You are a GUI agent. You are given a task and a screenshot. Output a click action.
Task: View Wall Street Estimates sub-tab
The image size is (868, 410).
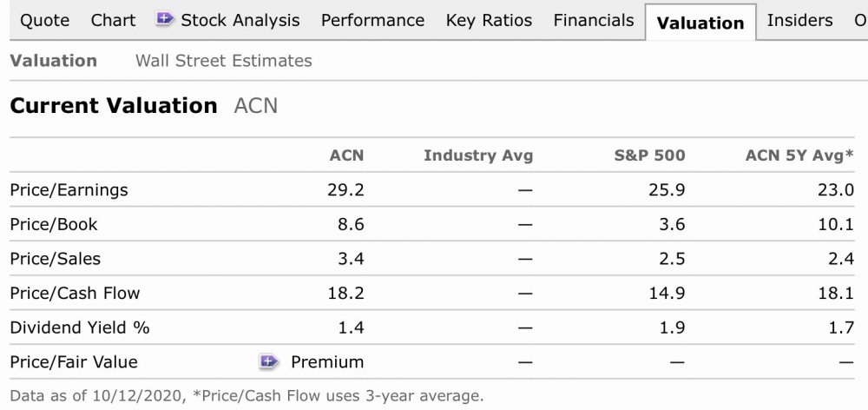pos(223,61)
